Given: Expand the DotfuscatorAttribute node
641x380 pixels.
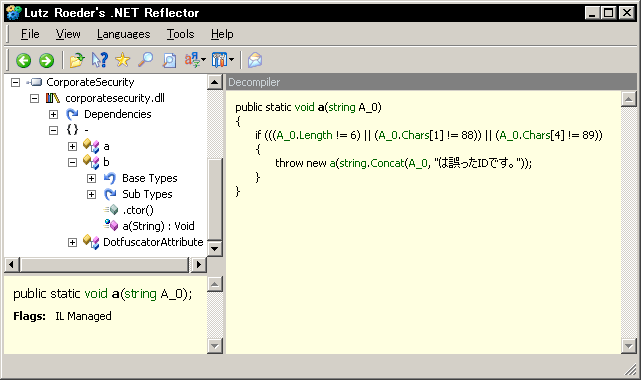Looking at the screenshot, I should click(72, 242).
